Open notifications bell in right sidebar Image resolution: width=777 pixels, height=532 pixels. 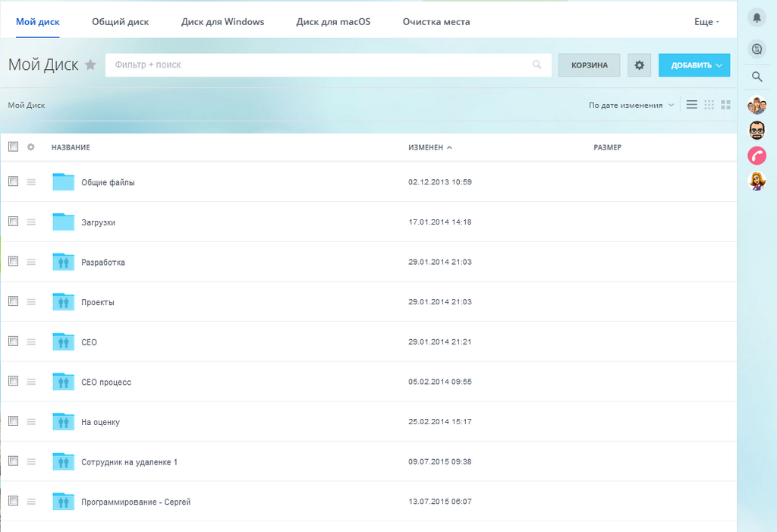757,18
